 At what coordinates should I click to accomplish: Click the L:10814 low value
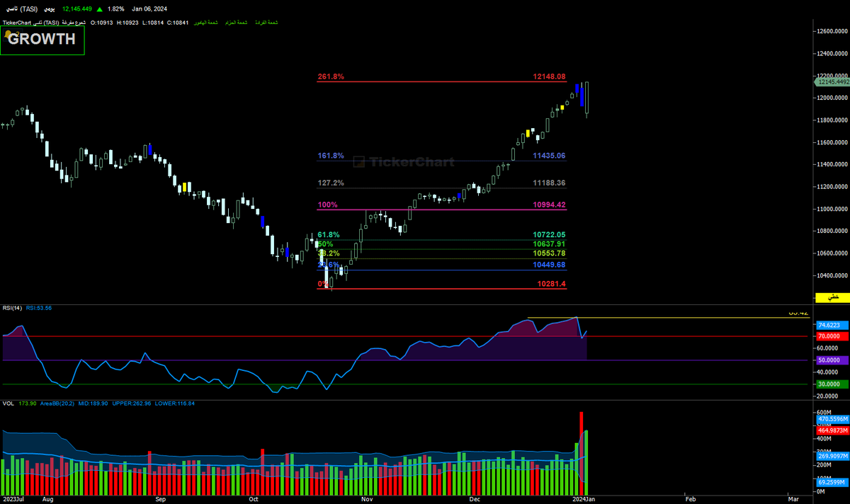click(x=153, y=23)
